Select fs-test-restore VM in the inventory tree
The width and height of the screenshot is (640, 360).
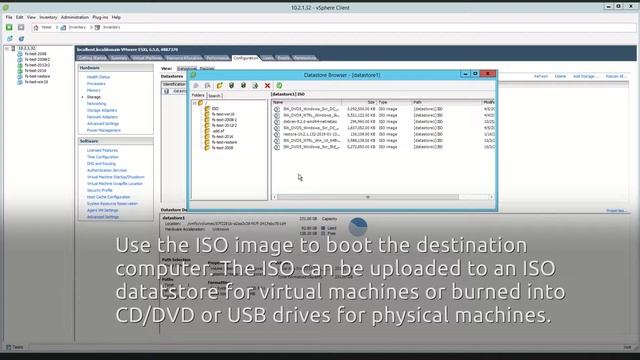[x=37, y=76]
